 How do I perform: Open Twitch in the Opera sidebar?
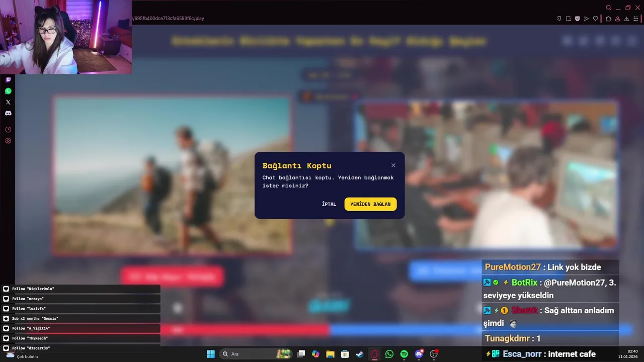pyautogui.click(x=8, y=80)
